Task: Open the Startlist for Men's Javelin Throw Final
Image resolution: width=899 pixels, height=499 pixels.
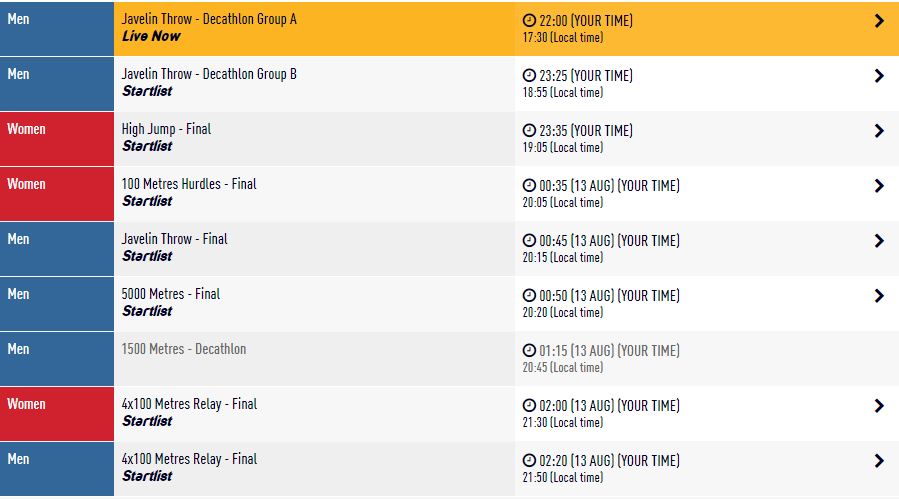Action: click(147, 256)
